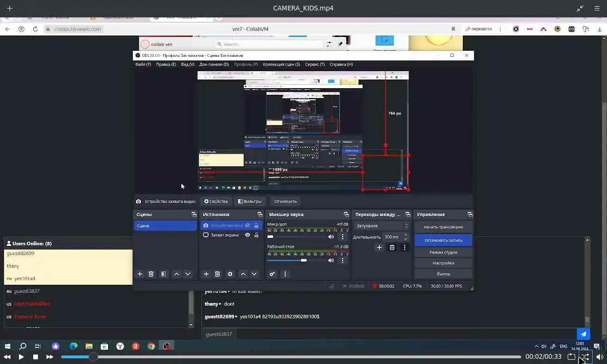This screenshot has width=607, height=364.
Task: Send chat message with the blue paper-plane button
Action: [x=584, y=334]
